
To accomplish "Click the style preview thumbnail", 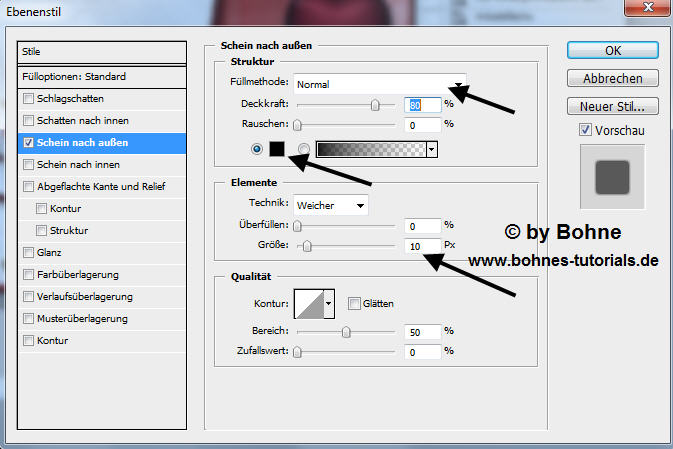I will (x=612, y=177).
